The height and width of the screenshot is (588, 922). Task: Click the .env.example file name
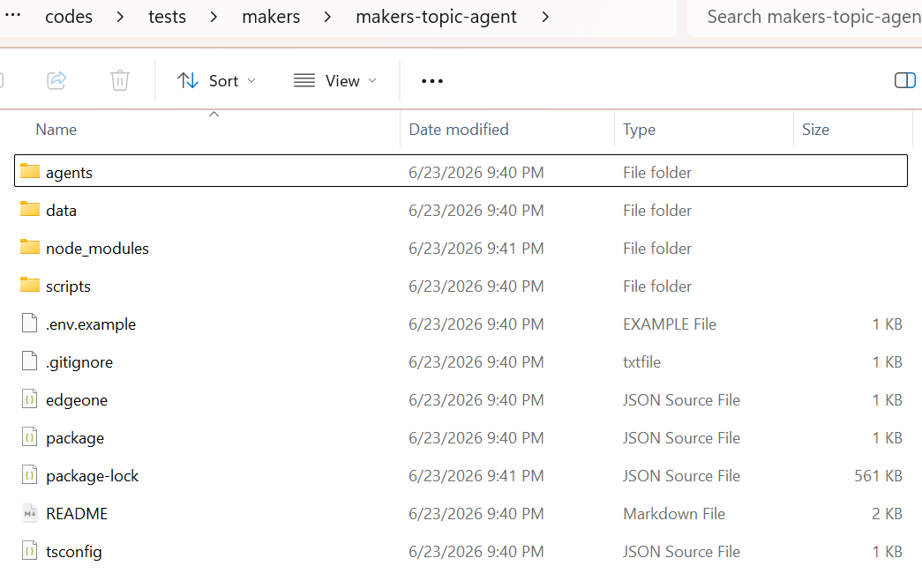click(x=91, y=324)
